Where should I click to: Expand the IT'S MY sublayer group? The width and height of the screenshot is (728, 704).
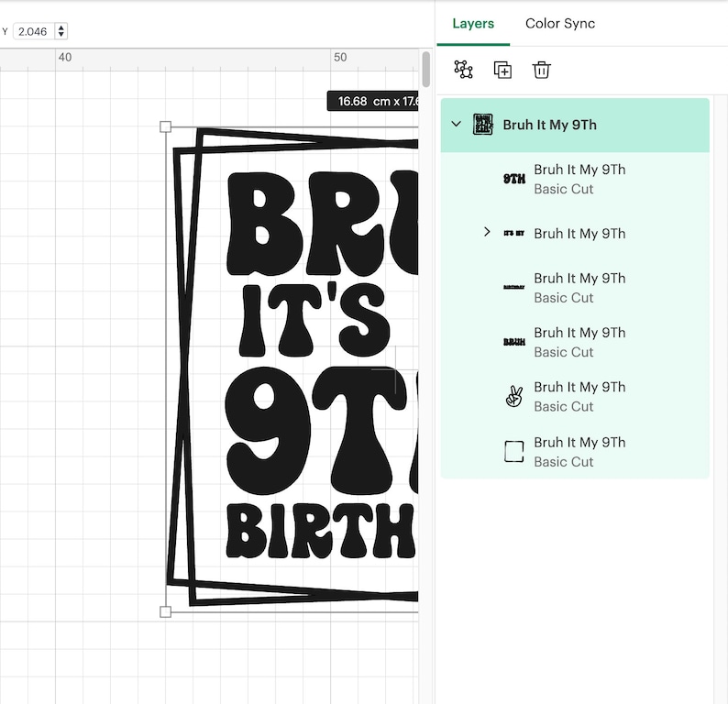point(487,232)
